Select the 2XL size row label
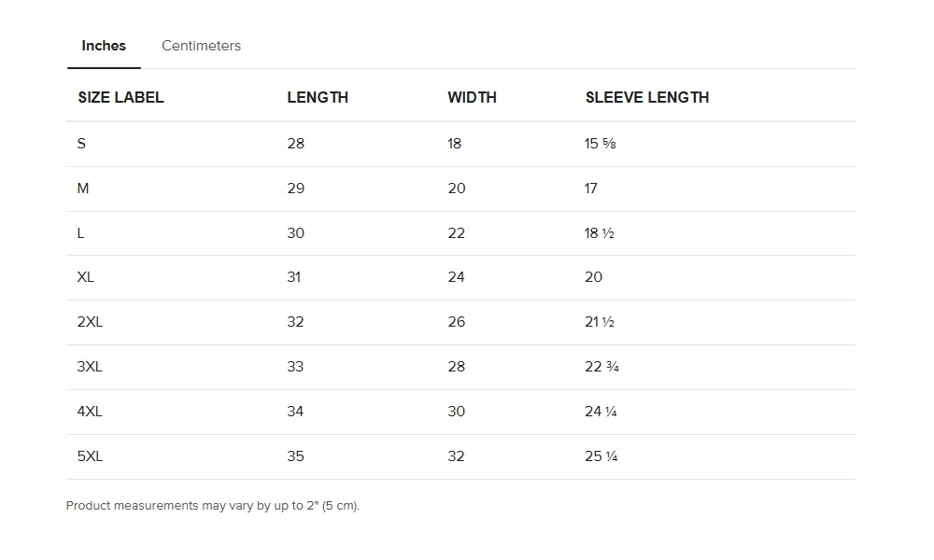 coord(90,322)
